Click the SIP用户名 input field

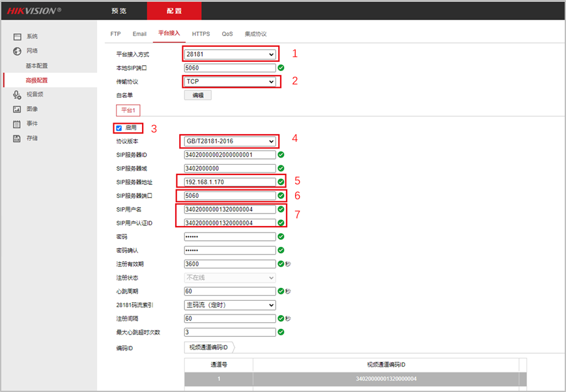point(230,210)
